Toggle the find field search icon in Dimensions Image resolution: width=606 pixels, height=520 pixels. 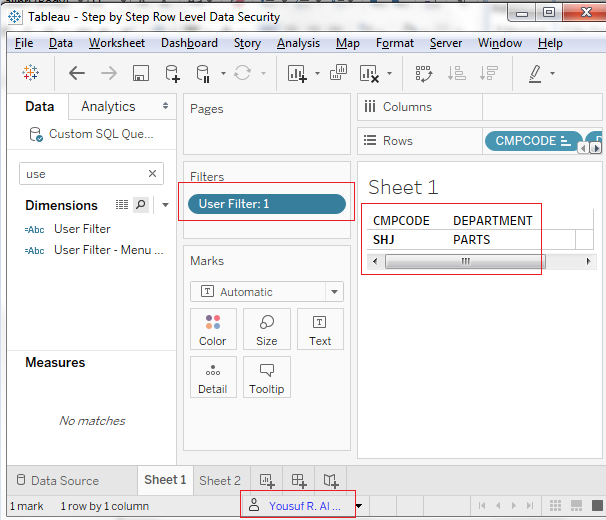pyautogui.click(x=141, y=205)
